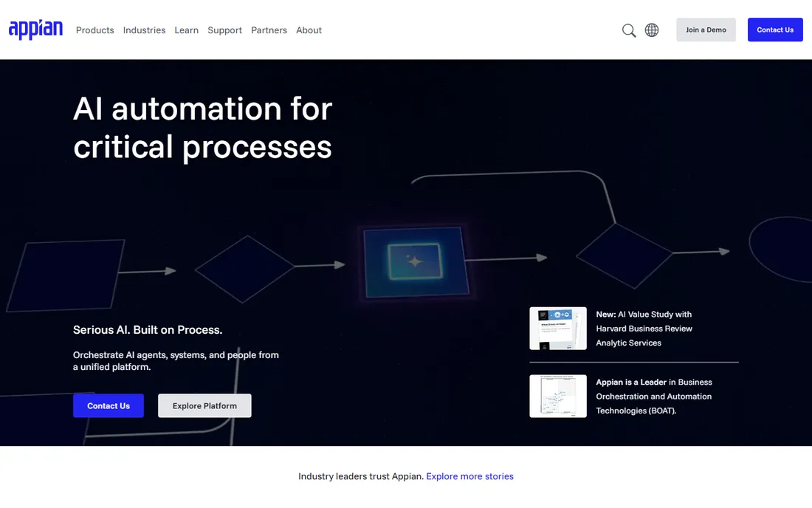
Task: Click the Orchestrate AI agents description text
Action: coord(176,361)
